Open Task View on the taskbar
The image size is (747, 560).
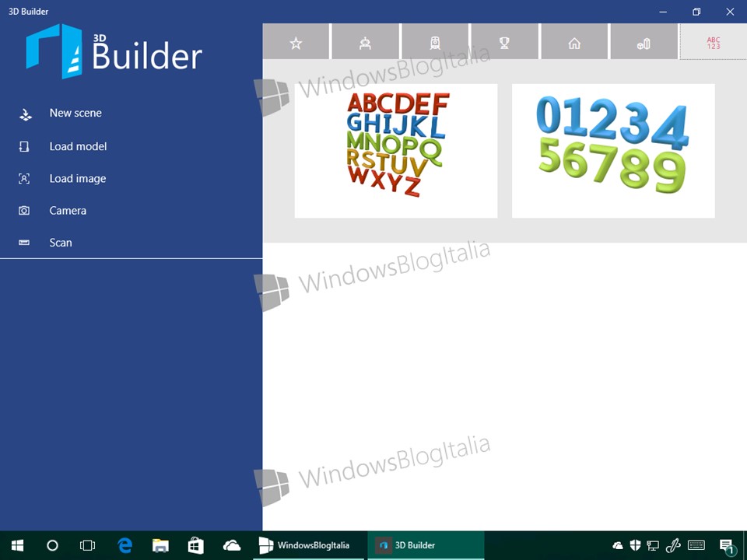[88, 545]
